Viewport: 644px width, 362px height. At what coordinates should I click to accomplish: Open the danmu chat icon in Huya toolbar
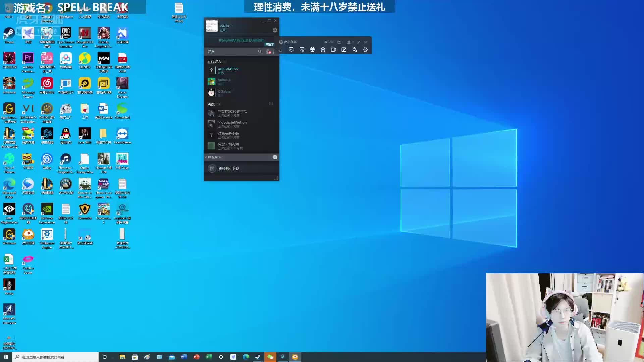[291, 50]
